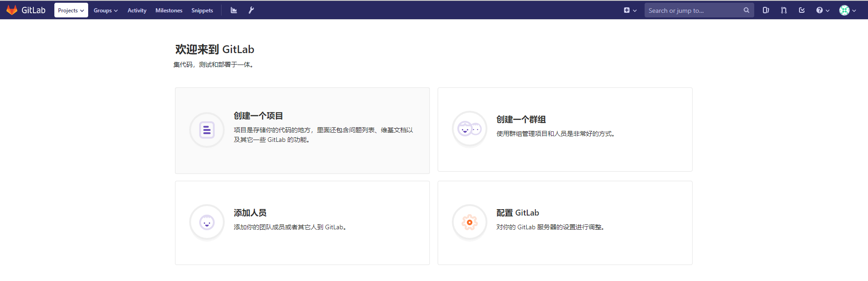Viewport: 868px width, 281px height.
Task: Click the GitLab text beside the logo
Action: [x=33, y=10]
